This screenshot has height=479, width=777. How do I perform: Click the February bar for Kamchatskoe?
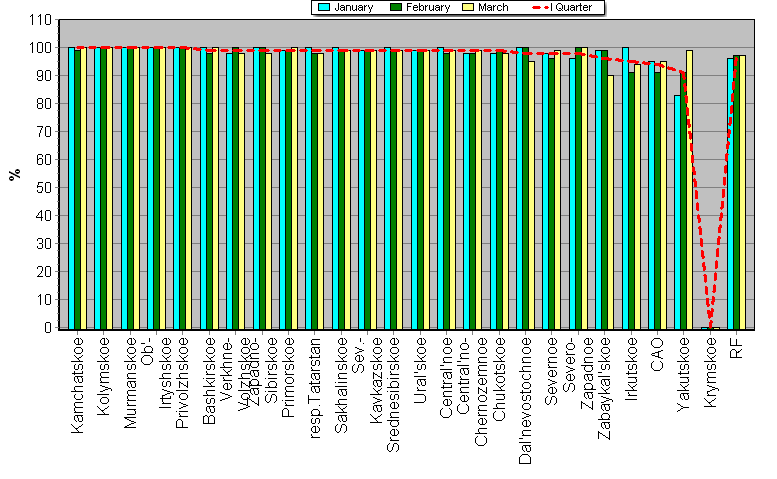pos(77,190)
